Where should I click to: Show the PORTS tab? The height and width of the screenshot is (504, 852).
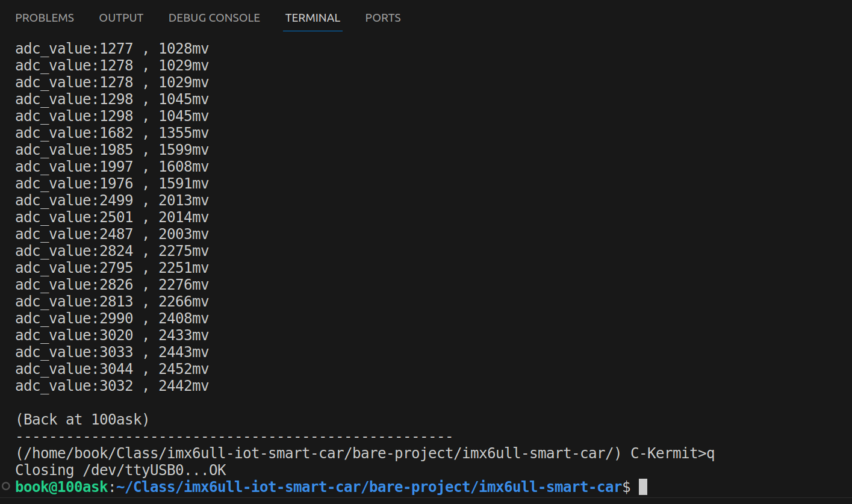coord(383,18)
